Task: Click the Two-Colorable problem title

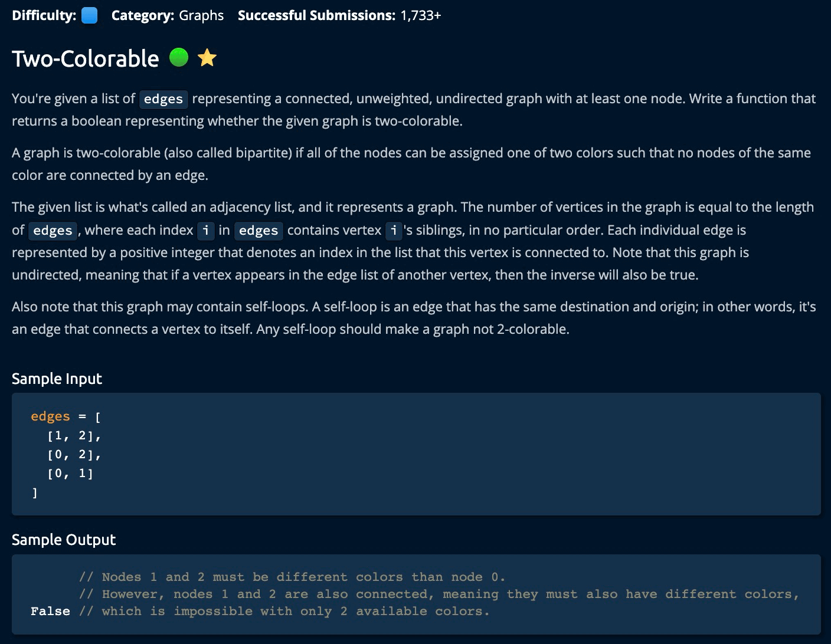Action: point(86,58)
